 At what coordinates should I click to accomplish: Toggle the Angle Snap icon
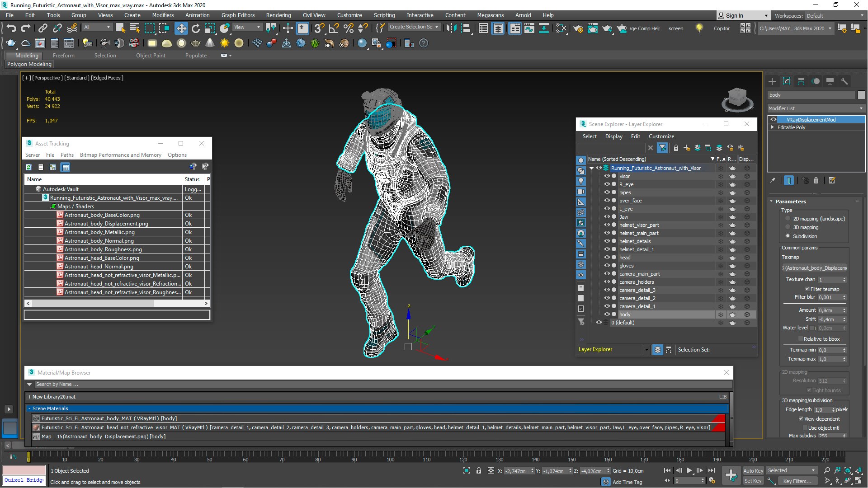334,28
